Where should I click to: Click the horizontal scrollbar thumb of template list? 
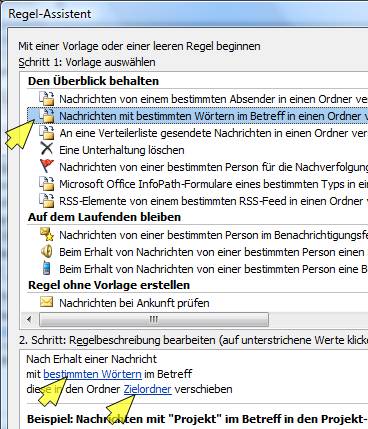154,320
